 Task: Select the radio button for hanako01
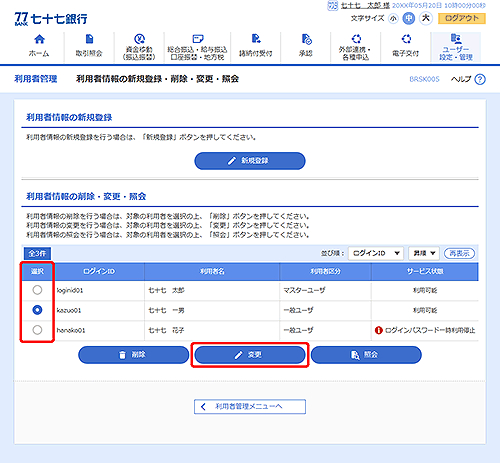(37, 330)
